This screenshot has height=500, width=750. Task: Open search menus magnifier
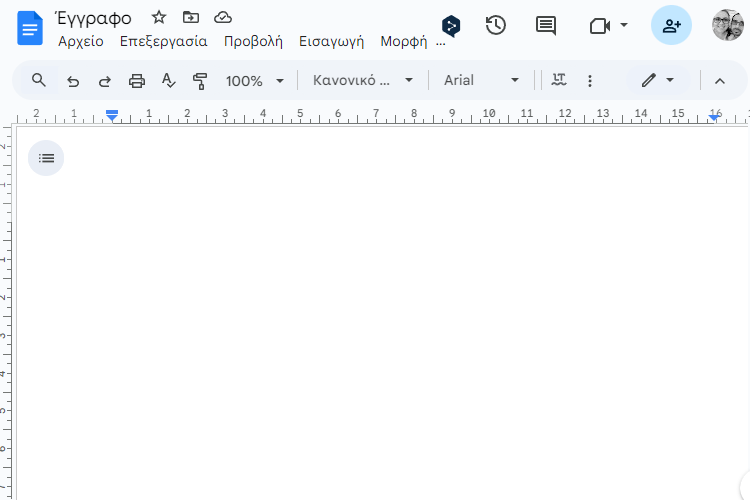[x=39, y=80]
